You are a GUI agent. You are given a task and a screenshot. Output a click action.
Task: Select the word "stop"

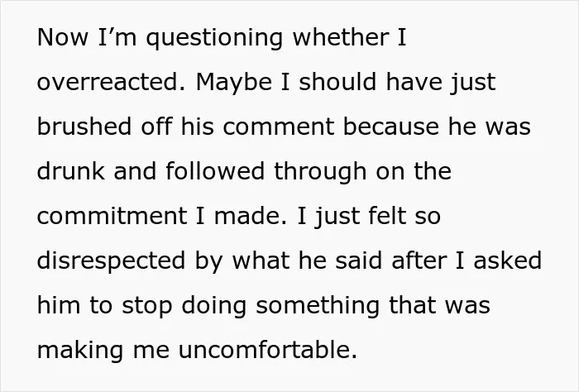[x=147, y=307]
